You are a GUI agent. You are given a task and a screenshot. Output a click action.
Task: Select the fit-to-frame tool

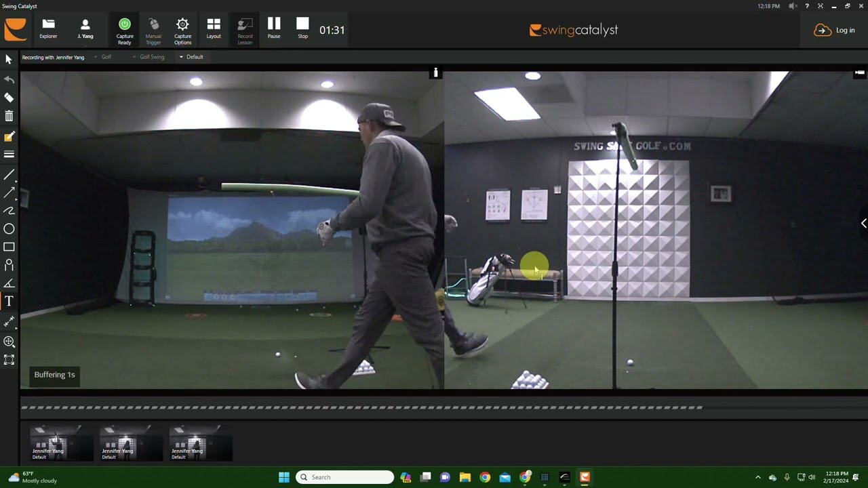pyautogui.click(x=9, y=360)
